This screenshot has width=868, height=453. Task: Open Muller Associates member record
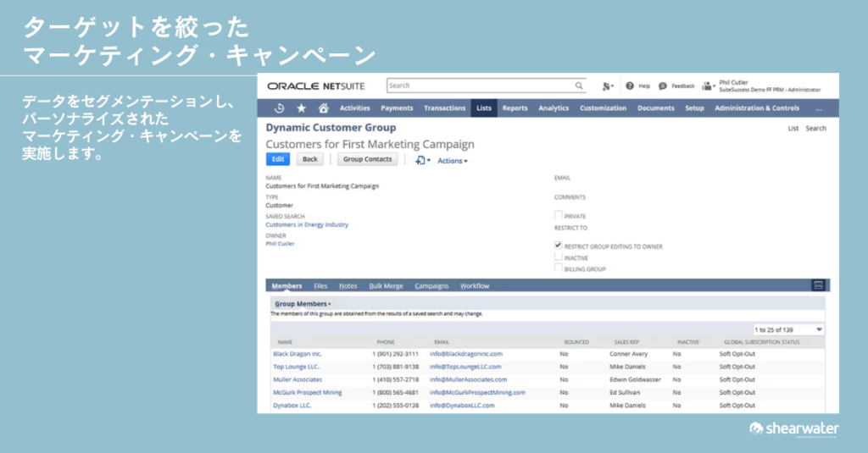[x=298, y=379]
